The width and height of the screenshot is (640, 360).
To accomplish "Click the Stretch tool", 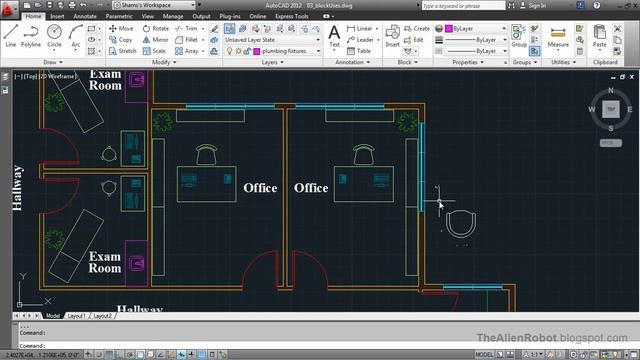I will click(x=122, y=51).
